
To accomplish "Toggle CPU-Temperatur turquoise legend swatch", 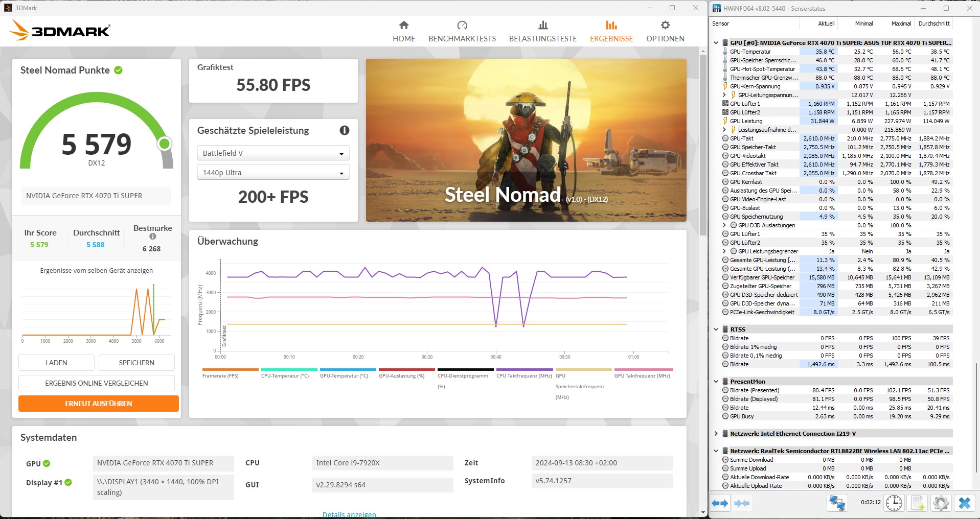I will [x=289, y=369].
